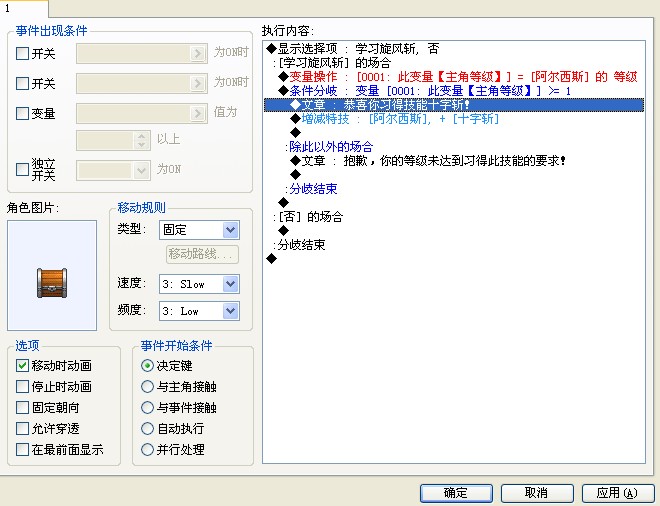Image resolution: width=660 pixels, height=506 pixels.
Task: Click the 取消 button
Action: 537,493
